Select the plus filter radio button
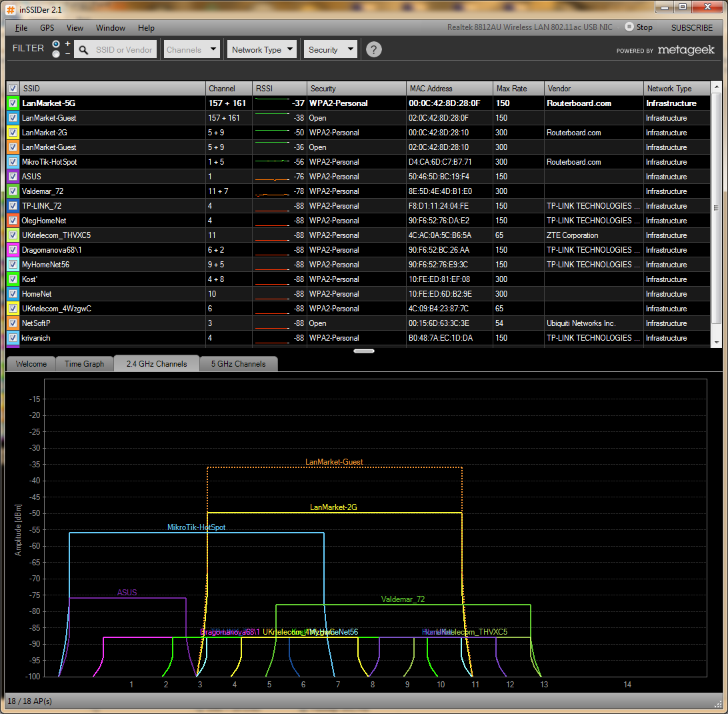Screen dimensions: 728x714 tap(56, 44)
